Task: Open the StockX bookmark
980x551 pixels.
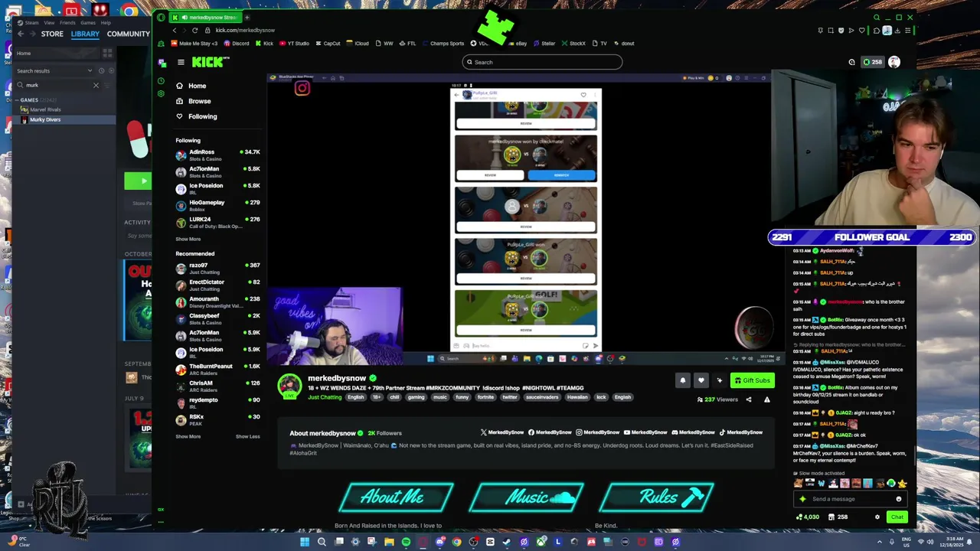Action: pyautogui.click(x=573, y=44)
